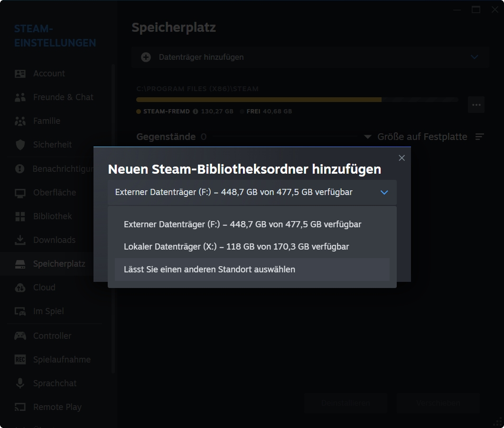Expand the Datenträger hinzufügen chevron
Viewport: 504px width, 428px height.
coord(475,57)
